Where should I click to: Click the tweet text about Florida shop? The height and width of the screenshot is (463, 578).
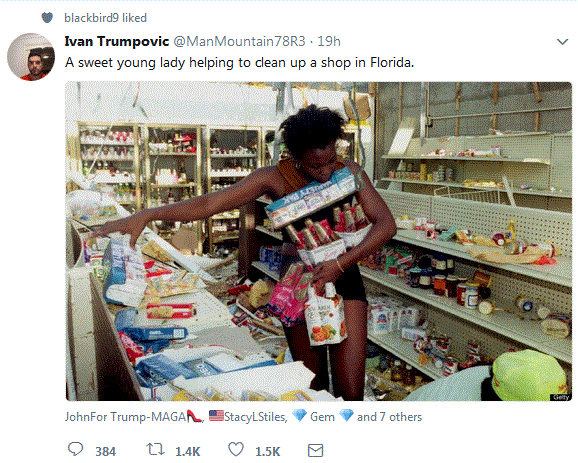click(x=240, y=63)
